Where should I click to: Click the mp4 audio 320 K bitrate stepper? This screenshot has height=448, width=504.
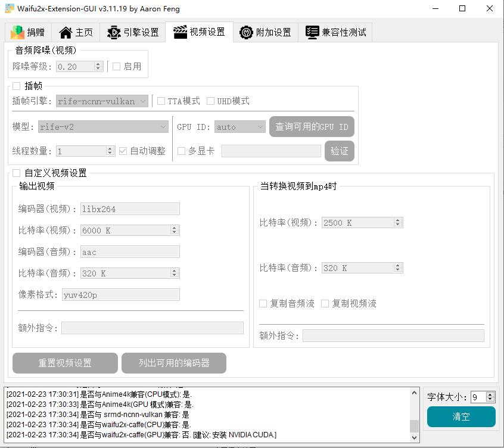click(397, 267)
